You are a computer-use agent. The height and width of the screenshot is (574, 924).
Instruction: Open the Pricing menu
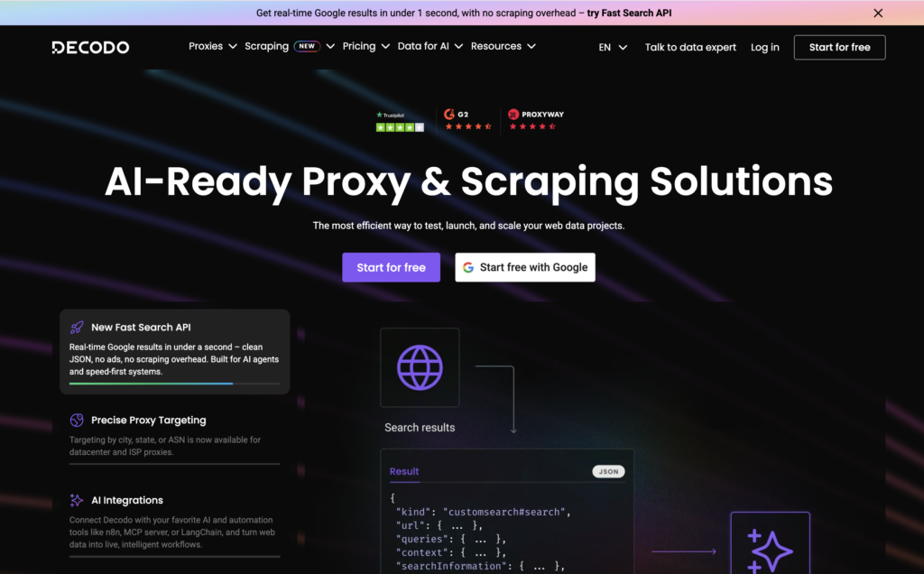pos(359,46)
